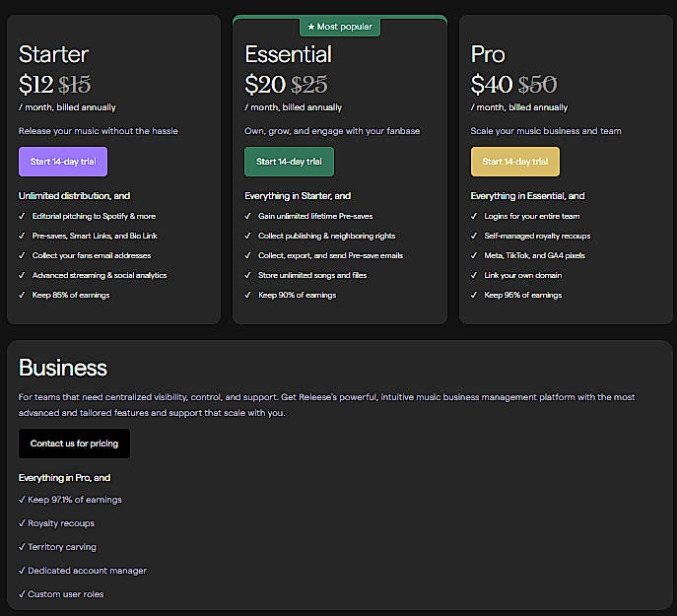Click Pro's 'month, billed annually' text
This screenshot has height=616, width=677.
pyautogui.click(x=519, y=107)
